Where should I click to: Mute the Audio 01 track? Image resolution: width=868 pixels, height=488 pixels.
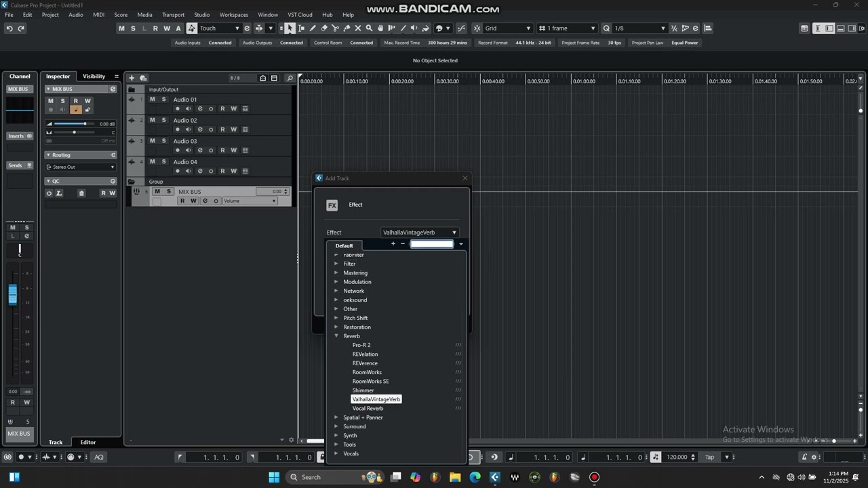tap(152, 99)
